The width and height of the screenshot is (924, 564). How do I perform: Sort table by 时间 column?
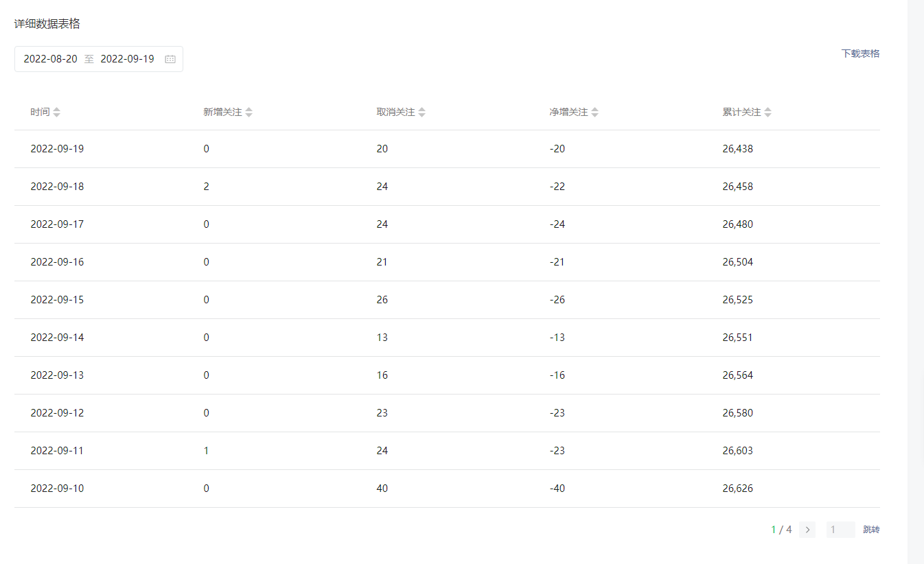point(57,113)
